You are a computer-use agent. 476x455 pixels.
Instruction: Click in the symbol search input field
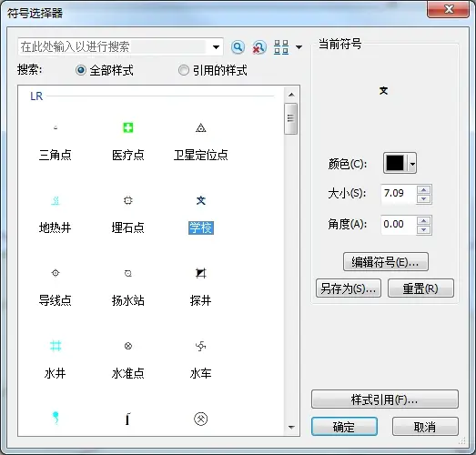tap(113, 46)
